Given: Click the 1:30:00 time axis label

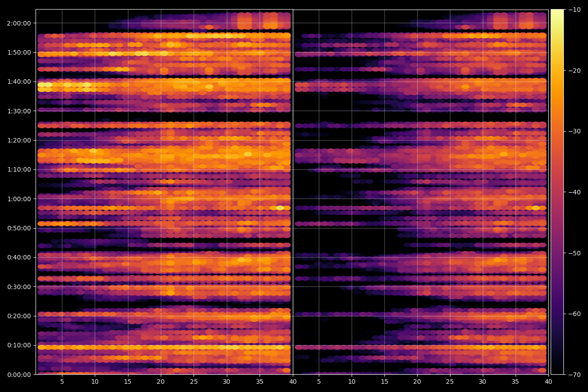Looking at the screenshot, I should 19,111.
